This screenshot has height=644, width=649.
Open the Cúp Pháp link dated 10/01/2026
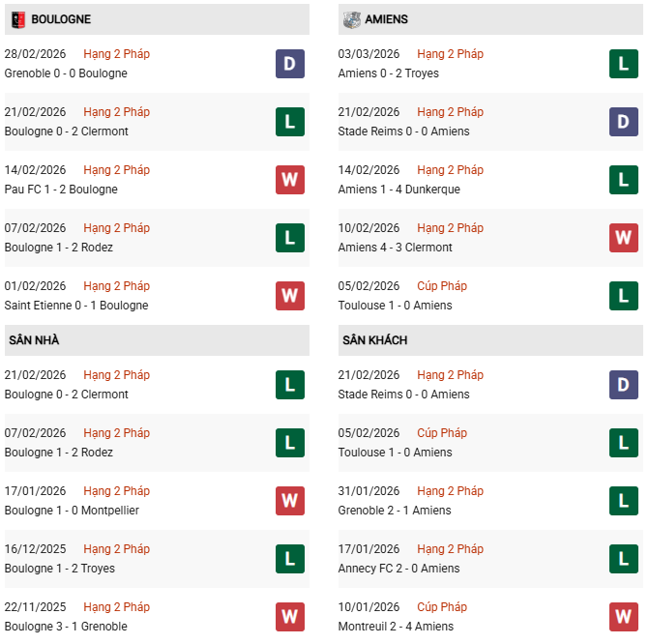pos(442,607)
